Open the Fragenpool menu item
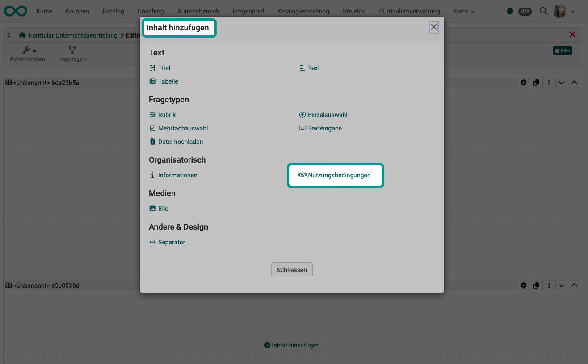 pyautogui.click(x=248, y=11)
